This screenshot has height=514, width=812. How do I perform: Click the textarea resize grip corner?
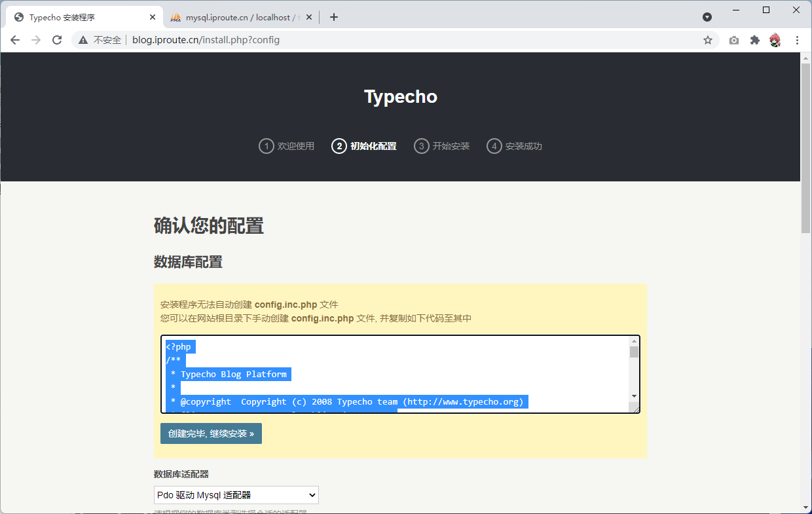(634, 407)
